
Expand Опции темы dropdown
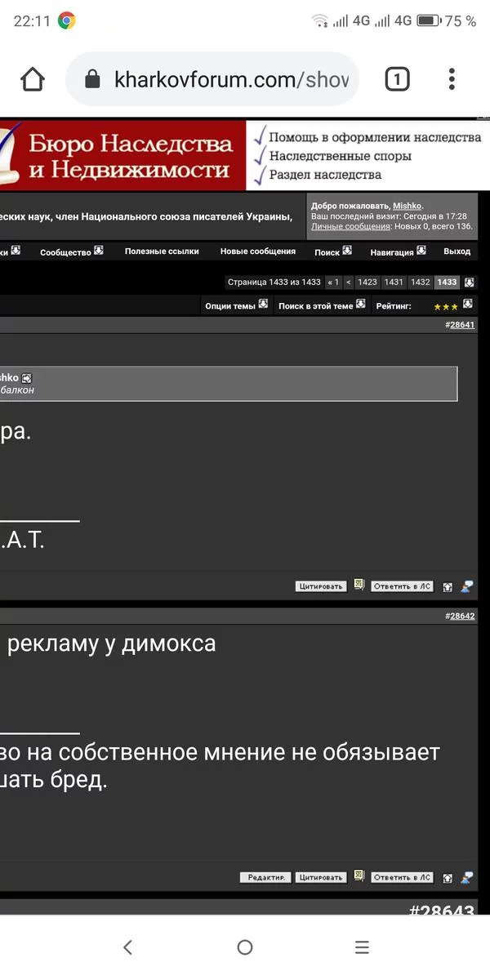pyautogui.click(x=236, y=305)
